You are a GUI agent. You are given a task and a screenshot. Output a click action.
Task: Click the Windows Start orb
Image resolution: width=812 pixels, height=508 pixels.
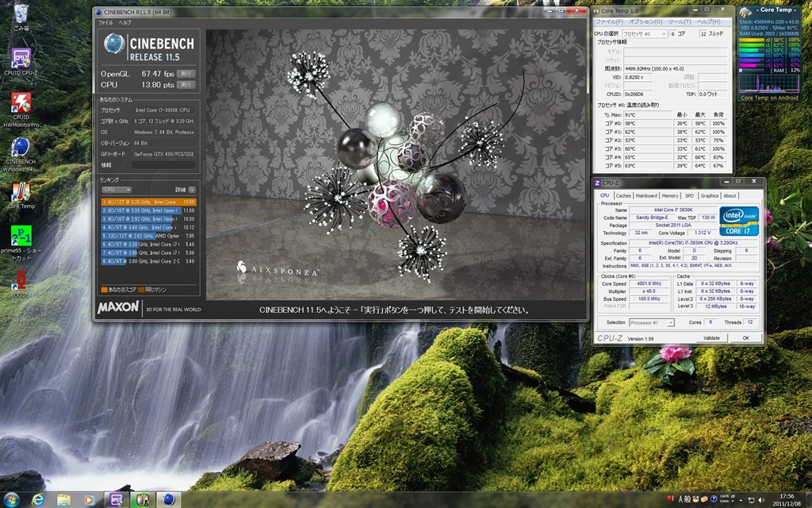click(11, 498)
